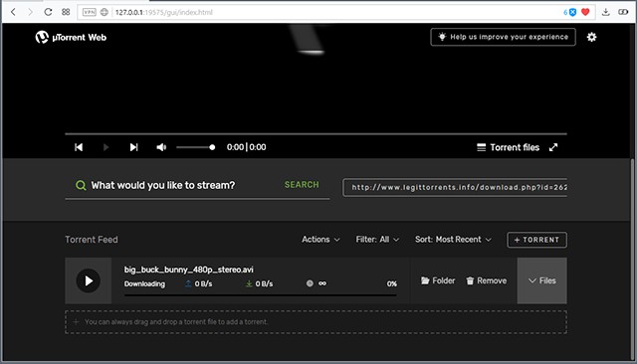
Task: Click the upload speed arrow icon
Action: coord(188,283)
